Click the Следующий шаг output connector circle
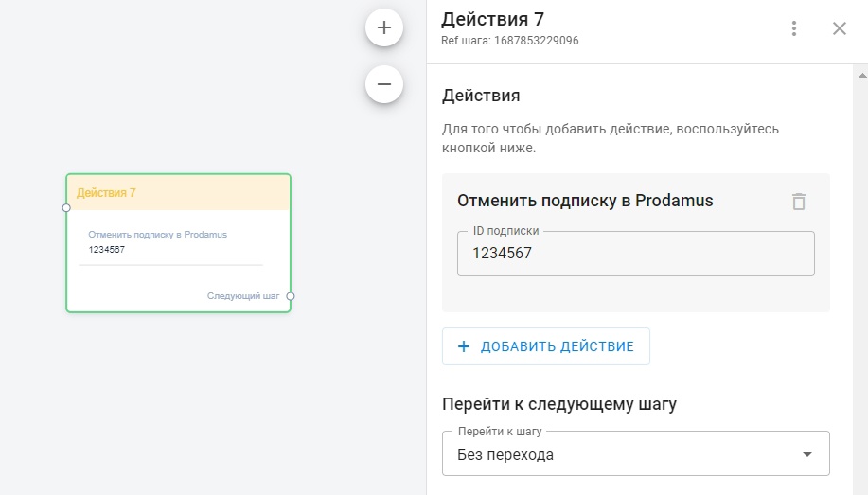The height and width of the screenshot is (495, 868). [x=291, y=296]
